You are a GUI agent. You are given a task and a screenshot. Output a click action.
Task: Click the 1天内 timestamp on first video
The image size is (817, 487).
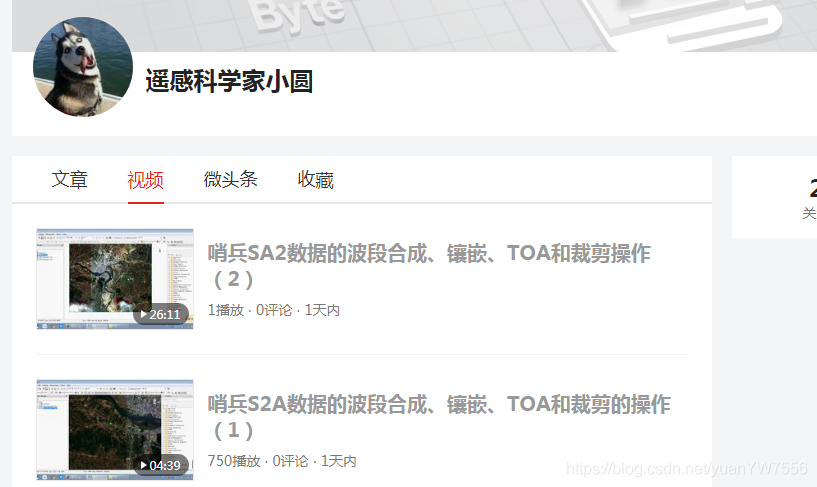(x=322, y=310)
